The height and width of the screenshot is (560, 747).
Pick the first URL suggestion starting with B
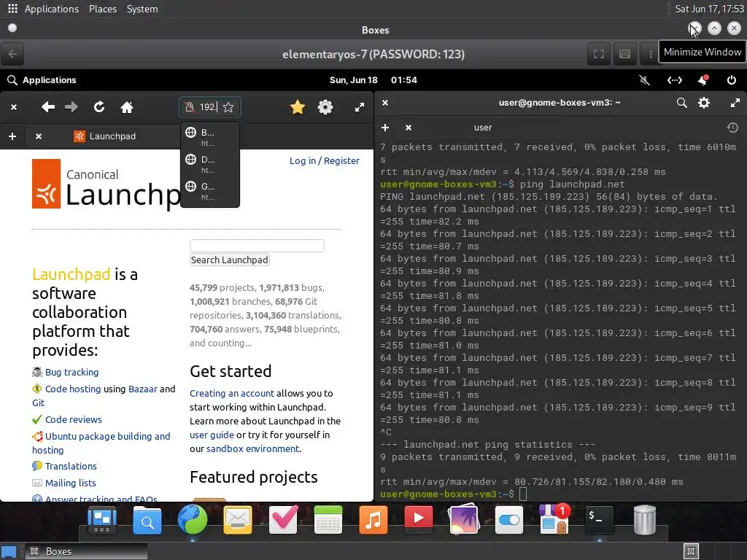click(210, 136)
